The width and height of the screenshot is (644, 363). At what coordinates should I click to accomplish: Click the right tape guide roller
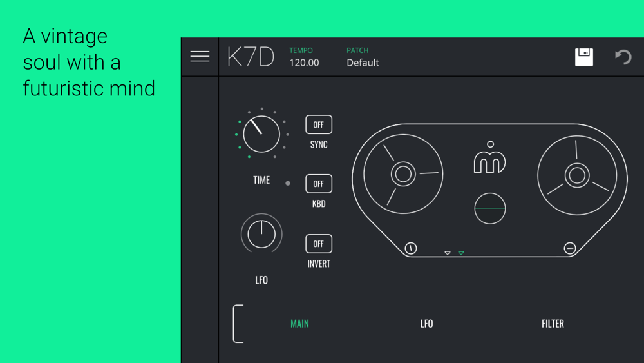tap(570, 248)
